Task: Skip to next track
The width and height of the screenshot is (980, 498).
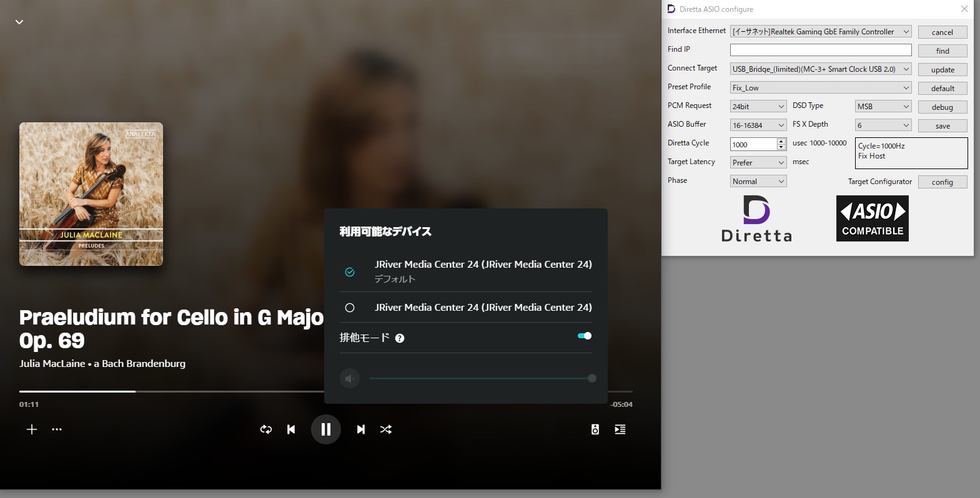Action: tap(361, 429)
